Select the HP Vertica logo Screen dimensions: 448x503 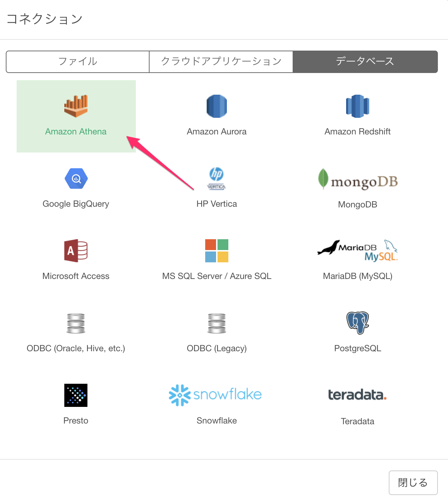216,179
